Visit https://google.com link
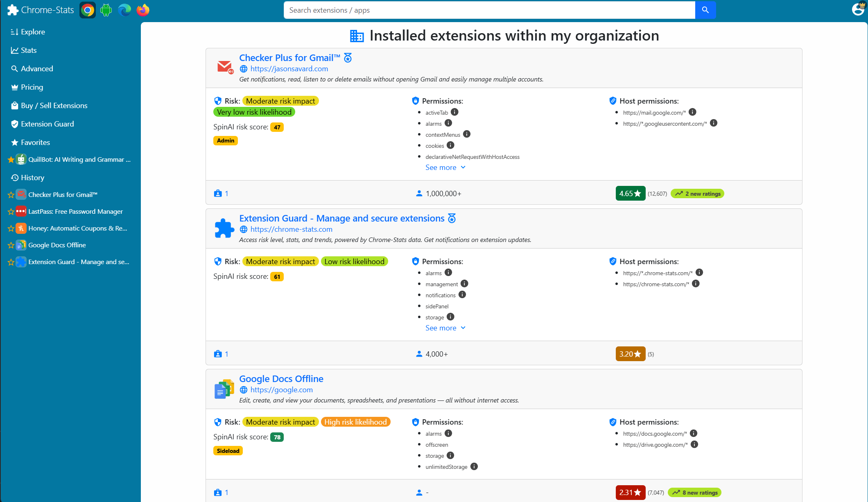 tap(281, 390)
